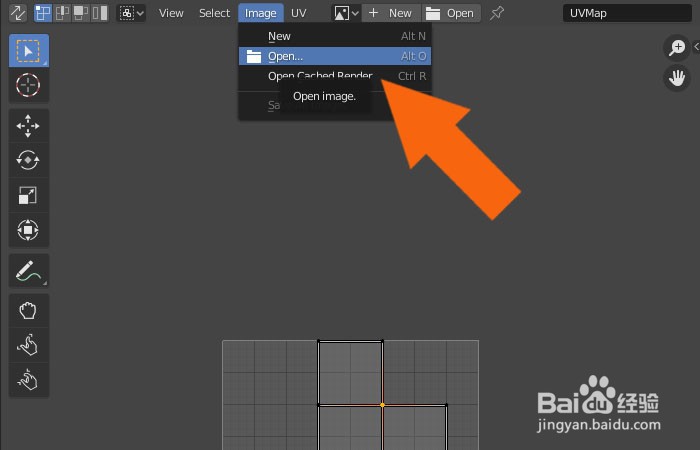Choose Open... in the Image menu
Screen dimensions: 700x450
point(335,56)
